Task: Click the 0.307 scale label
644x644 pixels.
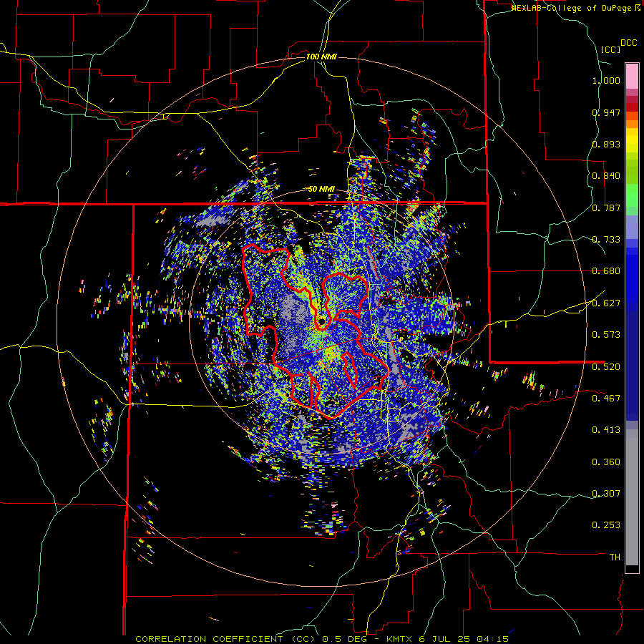Action: [606, 493]
